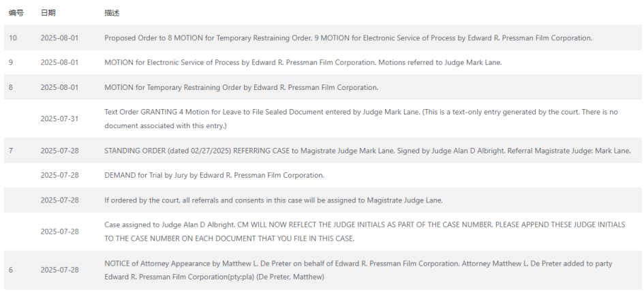Click the 描述 column header
644x291 pixels.
pos(112,13)
